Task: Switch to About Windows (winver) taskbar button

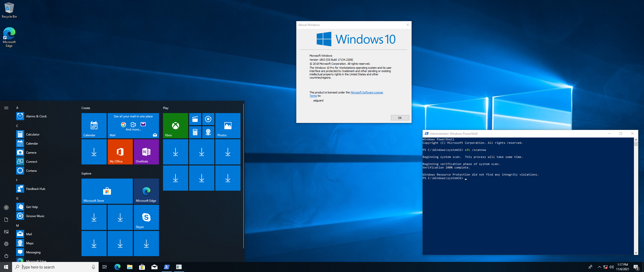Action: pos(179,267)
